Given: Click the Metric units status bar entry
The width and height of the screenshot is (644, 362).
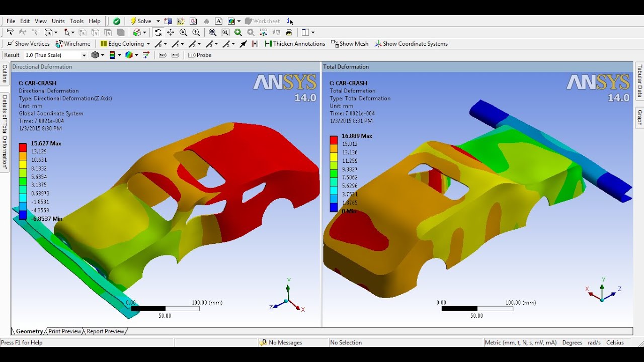Looking at the screenshot, I should tap(521, 342).
